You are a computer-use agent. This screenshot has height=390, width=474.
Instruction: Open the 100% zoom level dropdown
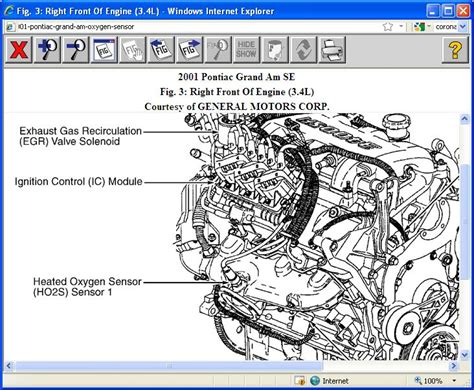click(x=454, y=381)
